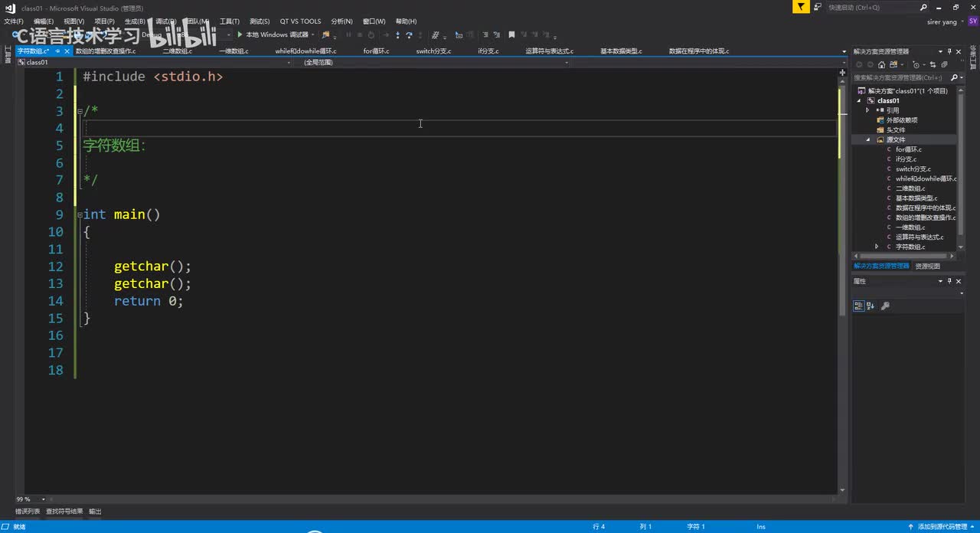Click the Step Over arrow icon in toolbar

tap(409, 34)
